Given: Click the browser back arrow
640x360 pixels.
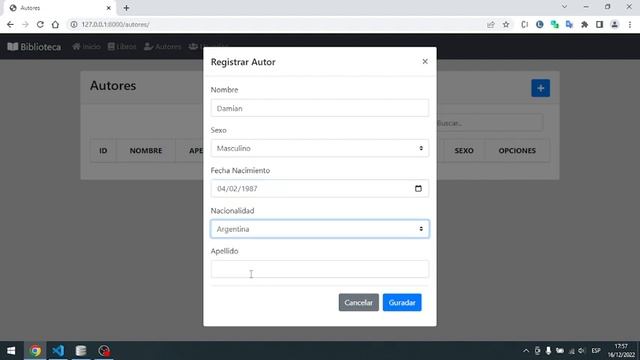Looking at the screenshot, I should [10, 24].
